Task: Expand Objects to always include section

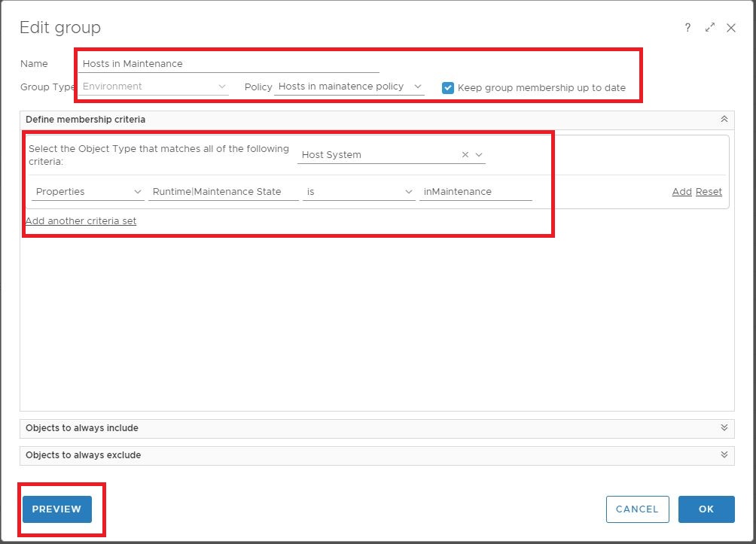Action: coord(724,428)
